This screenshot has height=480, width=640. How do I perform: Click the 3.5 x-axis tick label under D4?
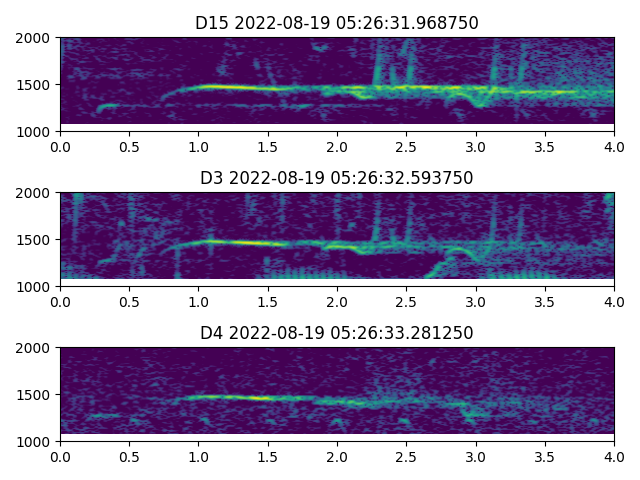pyautogui.click(x=545, y=457)
